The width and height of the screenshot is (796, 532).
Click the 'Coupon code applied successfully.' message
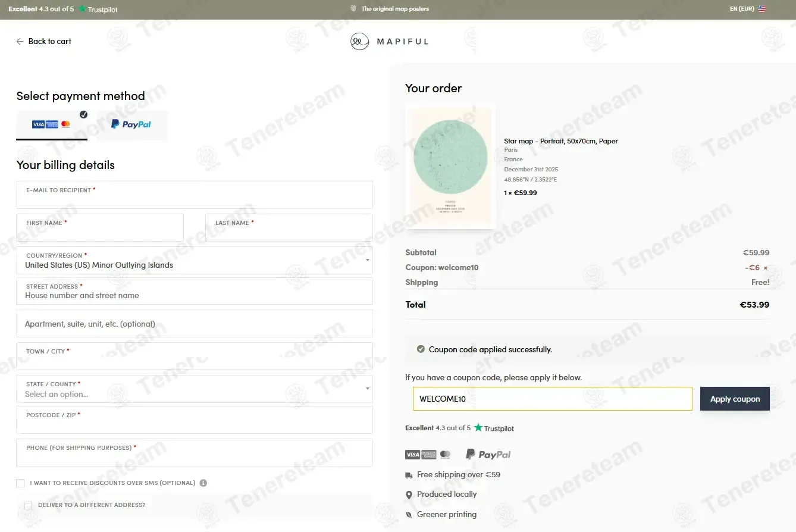coord(491,349)
